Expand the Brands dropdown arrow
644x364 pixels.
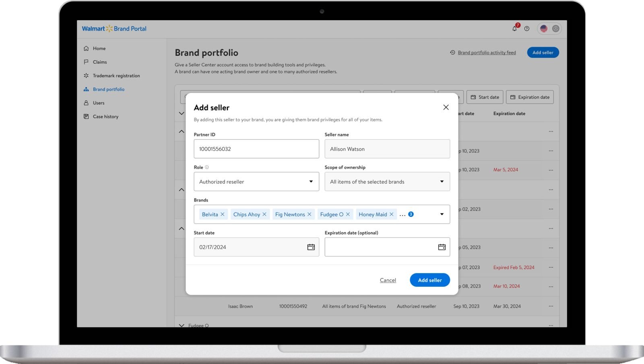pyautogui.click(x=442, y=214)
